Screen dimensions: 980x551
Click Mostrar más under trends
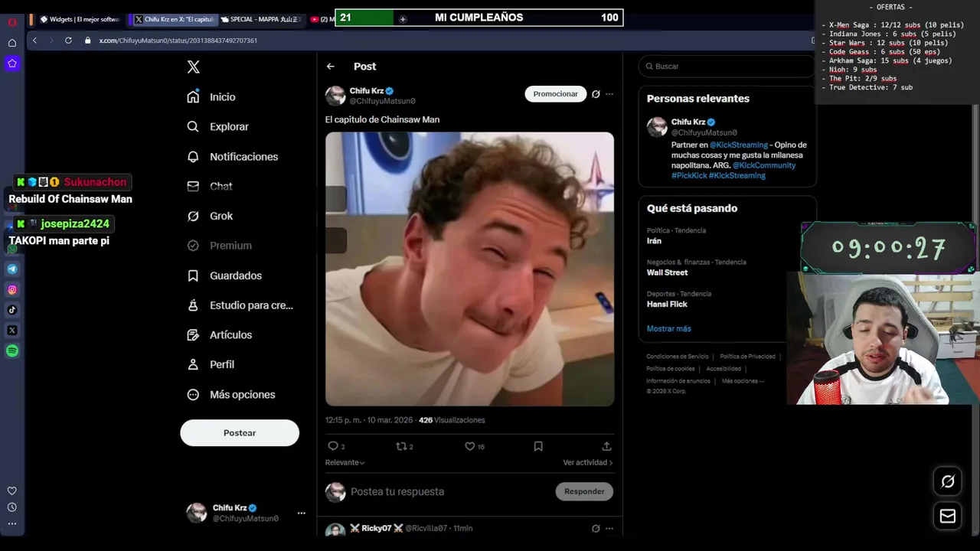(x=668, y=329)
